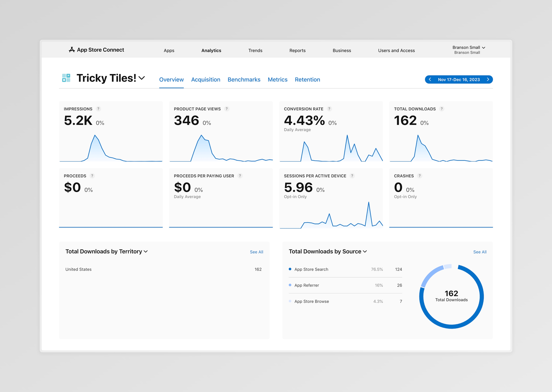Click See All for downloads by territory
552x392 pixels.
256,252
